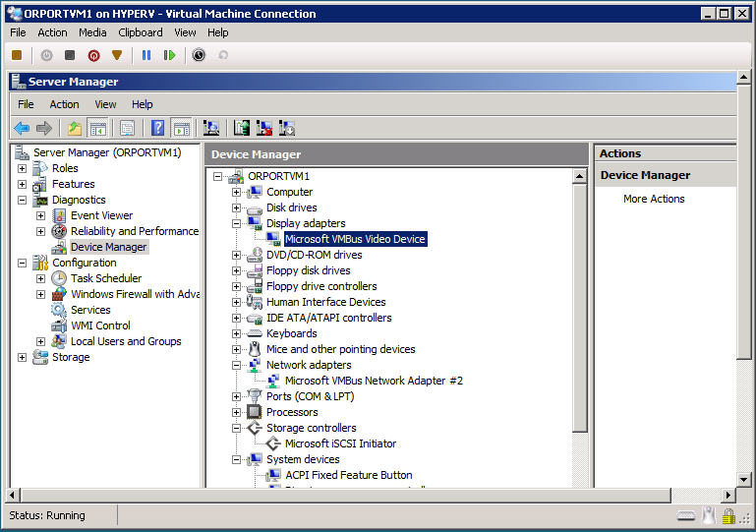Select Local Users and Groups item
The image size is (756, 532).
point(126,341)
